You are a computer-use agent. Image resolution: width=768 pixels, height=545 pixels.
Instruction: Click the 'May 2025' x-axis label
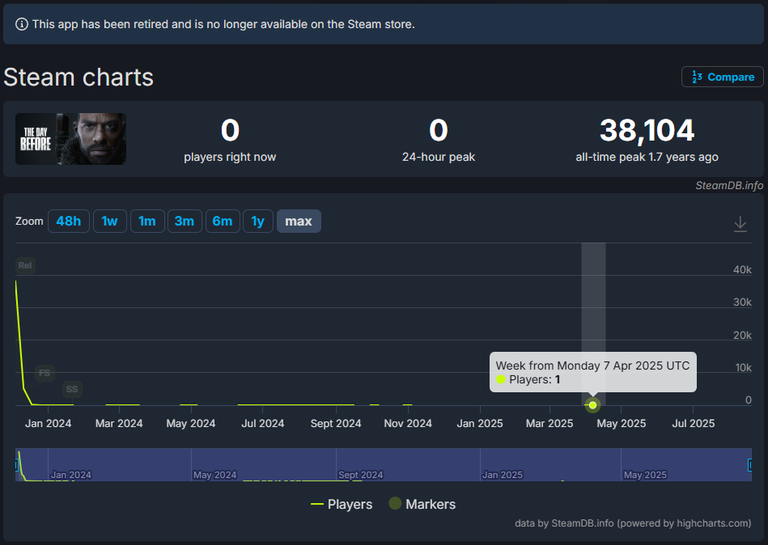click(621, 423)
